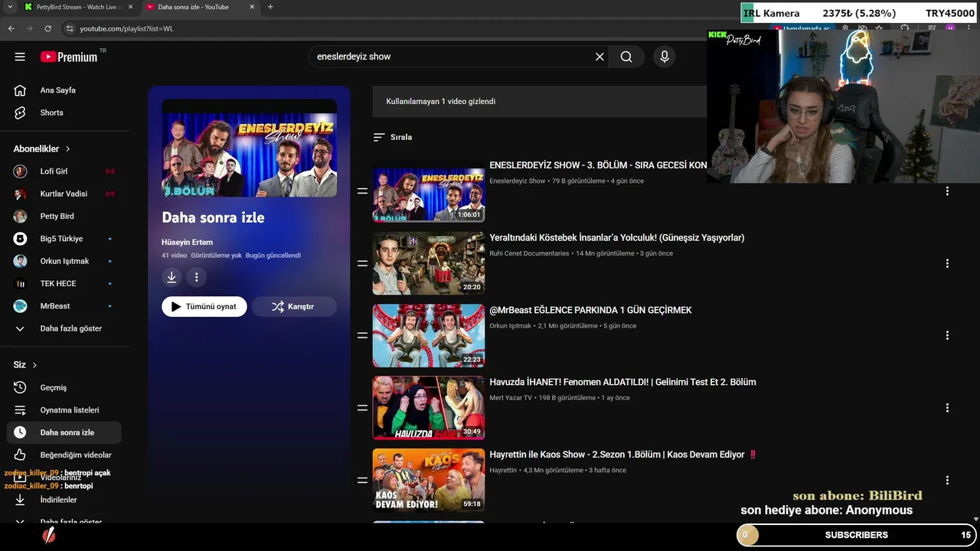Screen dimensions: 980x551
Task: Open MrBeast EĞLENCE PARKINDA video title
Action: click(x=590, y=310)
